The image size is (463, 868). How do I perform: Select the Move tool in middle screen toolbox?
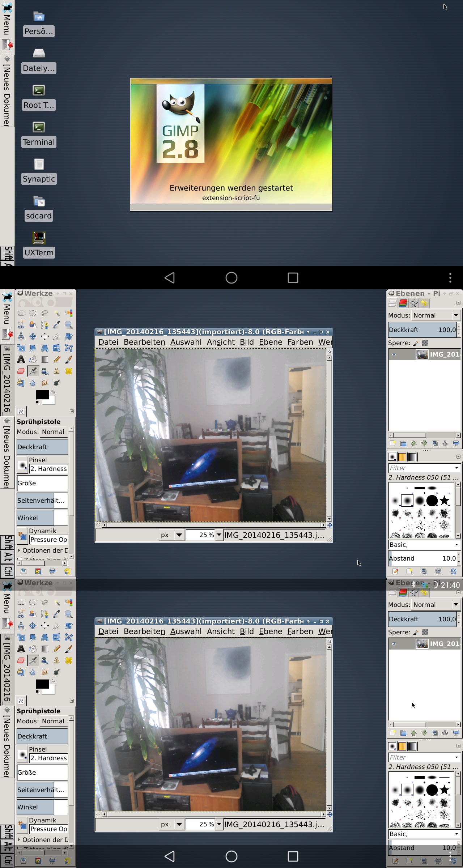33,336
